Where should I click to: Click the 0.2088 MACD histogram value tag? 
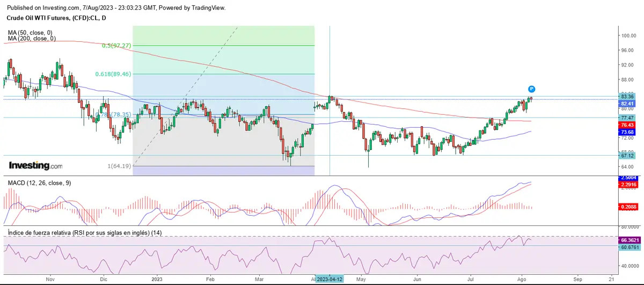(x=629, y=207)
